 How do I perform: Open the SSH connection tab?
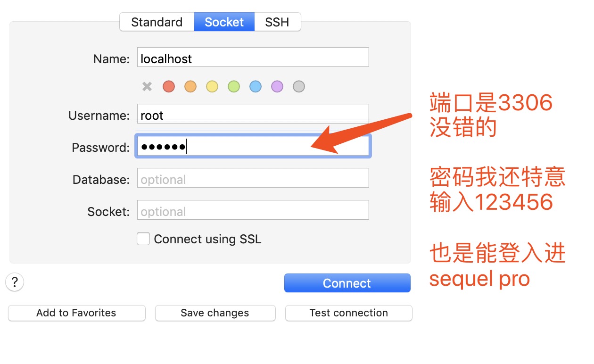coord(278,22)
